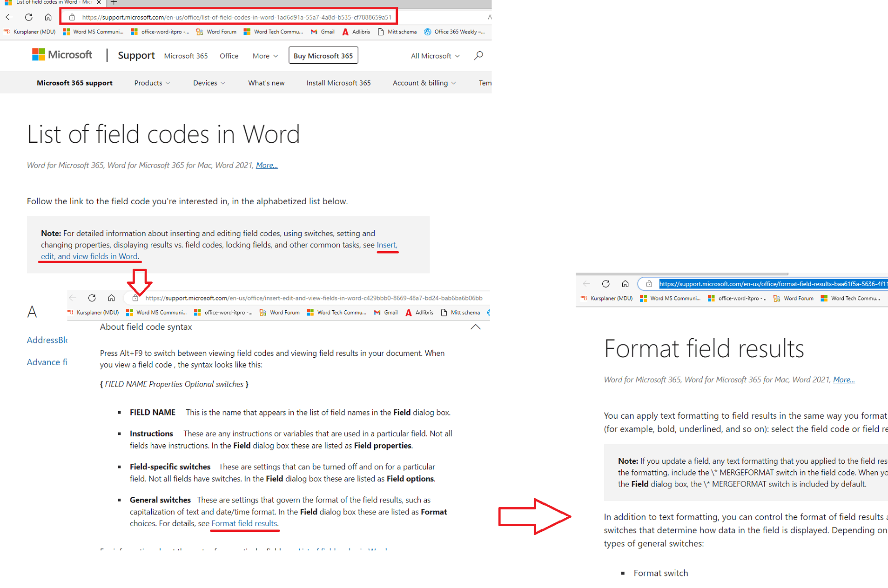Open the Advance field link

47,362
